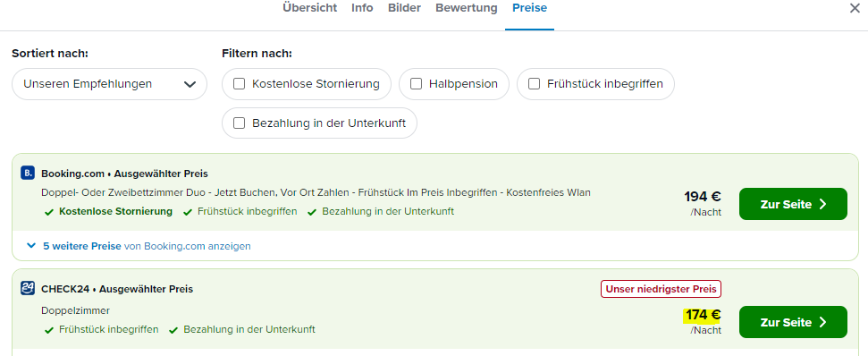Open the Unseren Empfehlungen sort dropdown

click(x=110, y=84)
